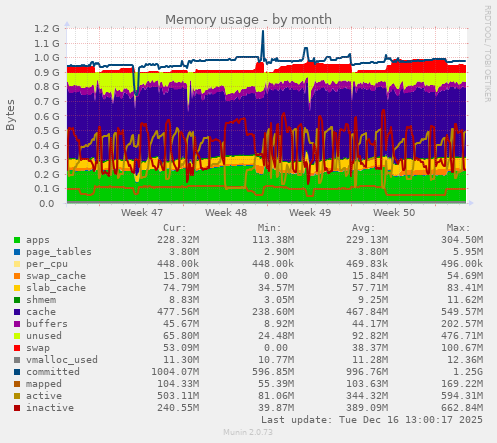Screen dimensions: 497x443
Task: Click the 'Last update' timestamp line
Action: [372, 420]
